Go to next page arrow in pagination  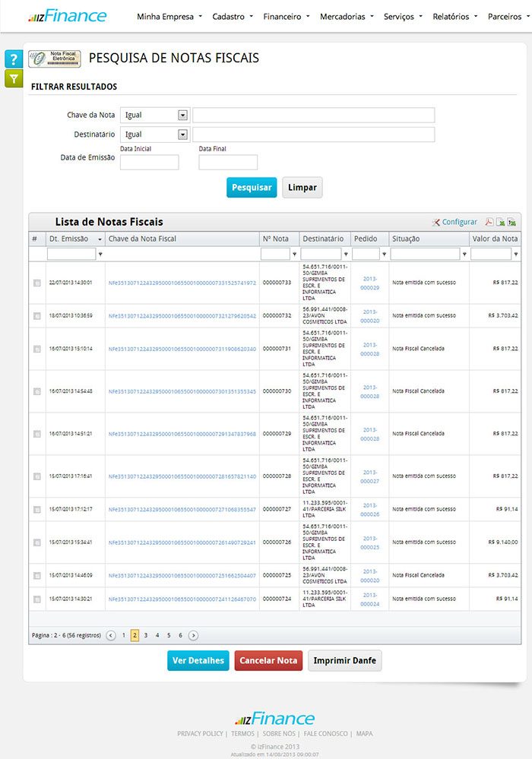(193, 635)
